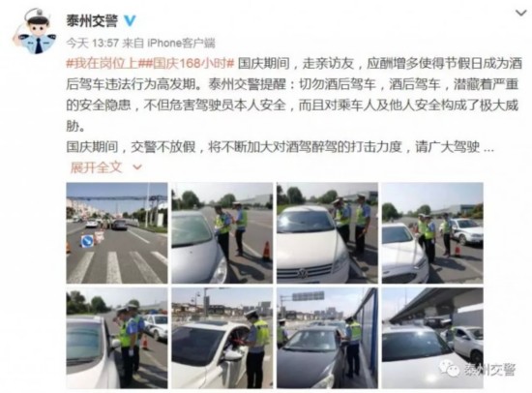Click the blue verified V badge

pyautogui.click(x=130, y=21)
